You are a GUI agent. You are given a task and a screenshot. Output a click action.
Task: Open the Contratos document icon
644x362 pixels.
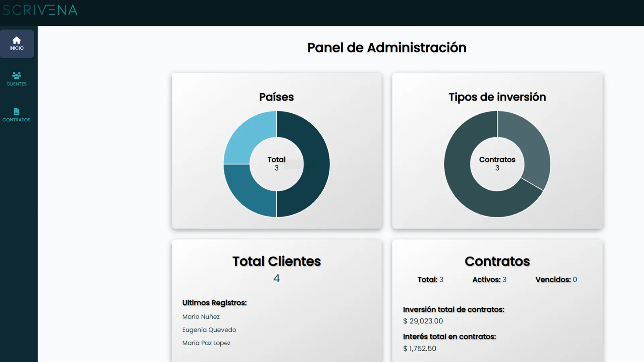[16, 111]
